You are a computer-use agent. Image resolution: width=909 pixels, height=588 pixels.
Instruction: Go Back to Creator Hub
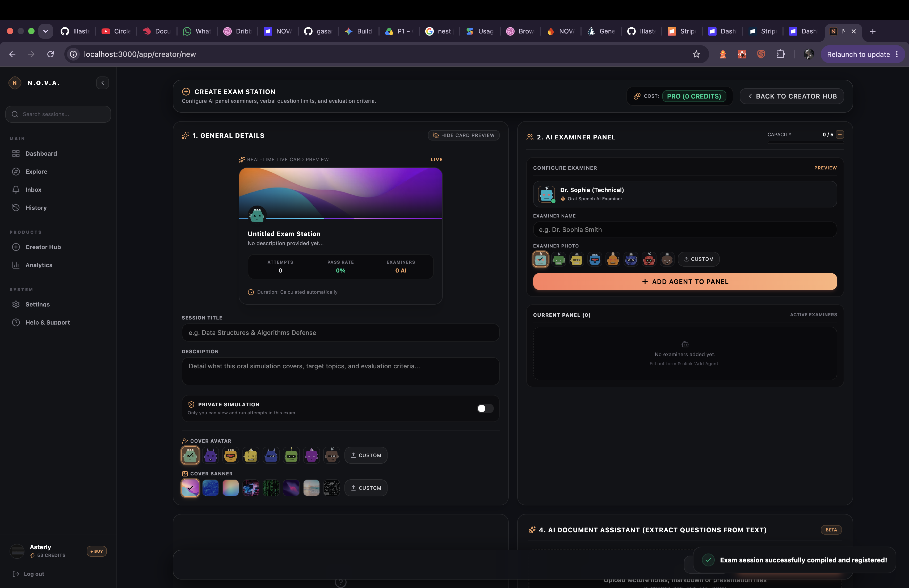[x=792, y=96]
